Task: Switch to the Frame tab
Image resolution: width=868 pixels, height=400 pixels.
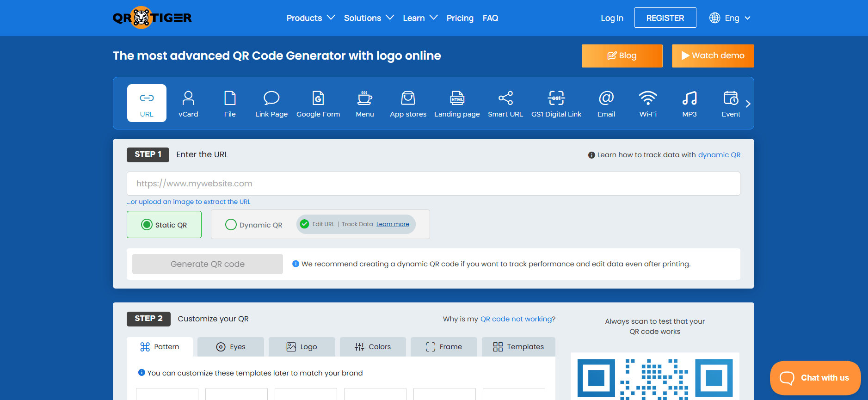Action: [x=444, y=347]
